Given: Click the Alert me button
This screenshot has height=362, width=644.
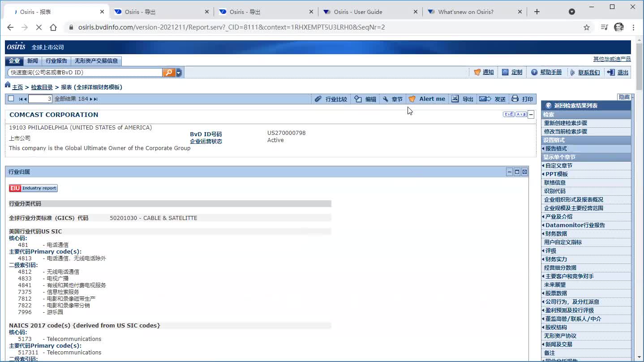Looking at the screenshot, I should coord(427,99).
